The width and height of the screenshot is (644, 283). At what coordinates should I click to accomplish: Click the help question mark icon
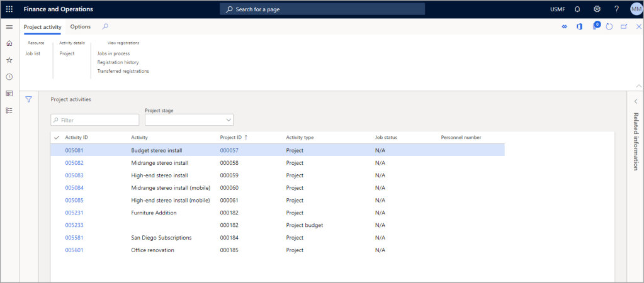[616, 9]
